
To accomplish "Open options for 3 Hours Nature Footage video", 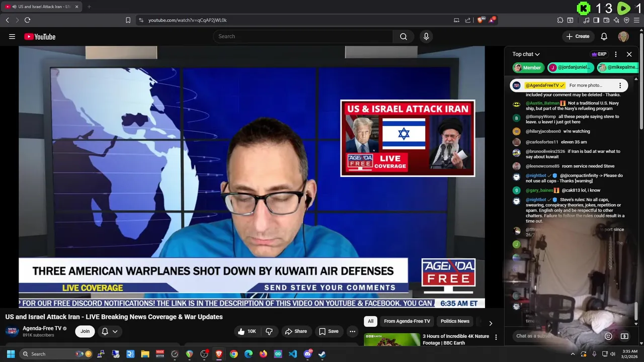I will [x=496, y=337].
